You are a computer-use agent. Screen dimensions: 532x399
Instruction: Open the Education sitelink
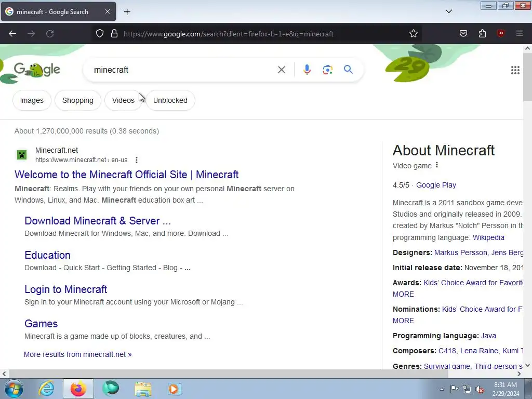[x=47, y=255]
